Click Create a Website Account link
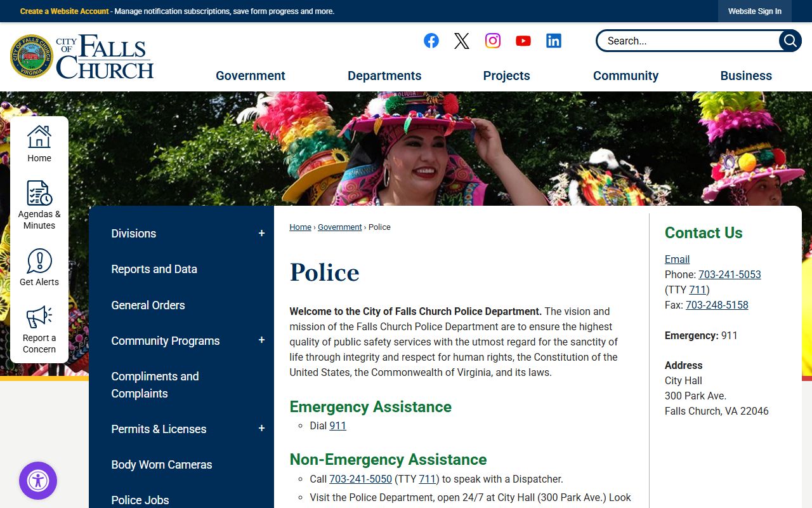 [64, 11]
